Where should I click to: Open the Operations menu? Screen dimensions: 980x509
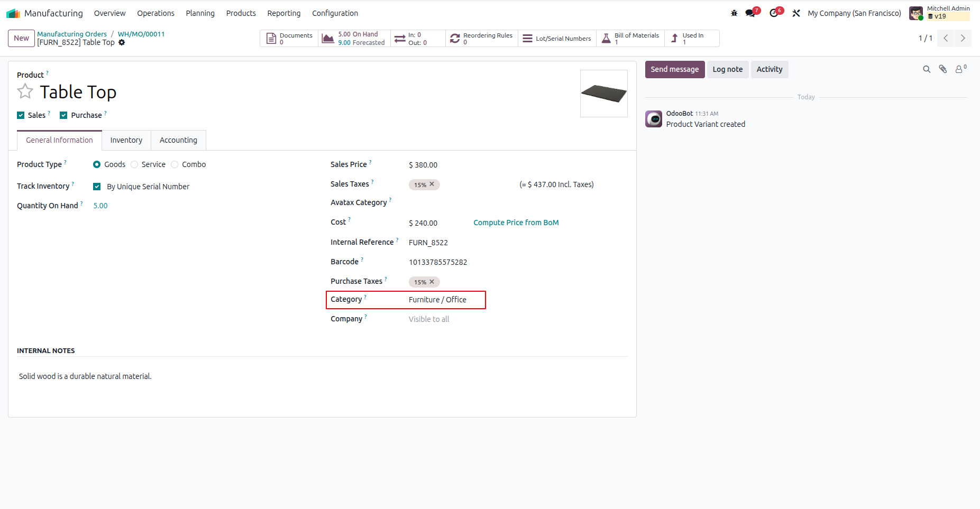pos(155,13)
